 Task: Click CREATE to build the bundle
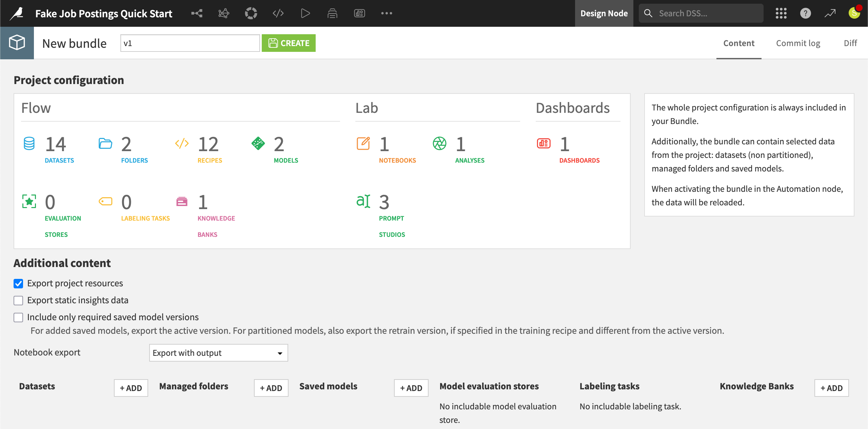[x=289, y=43]
